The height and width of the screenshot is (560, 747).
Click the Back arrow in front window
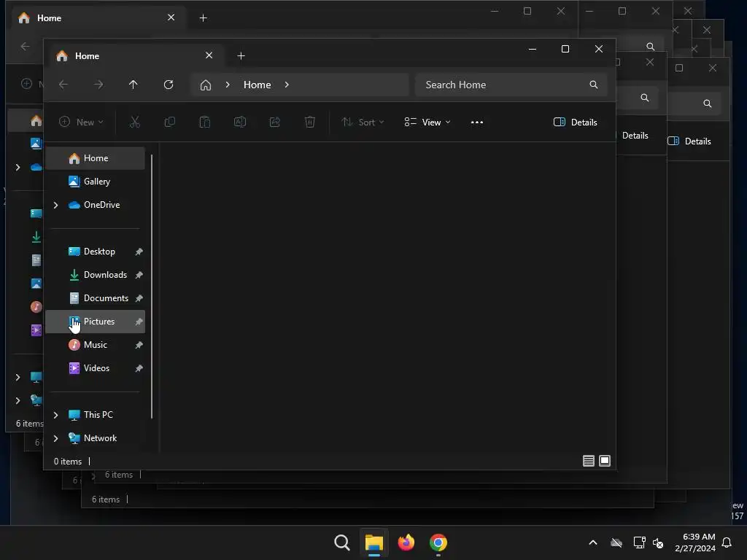point(63,85)
